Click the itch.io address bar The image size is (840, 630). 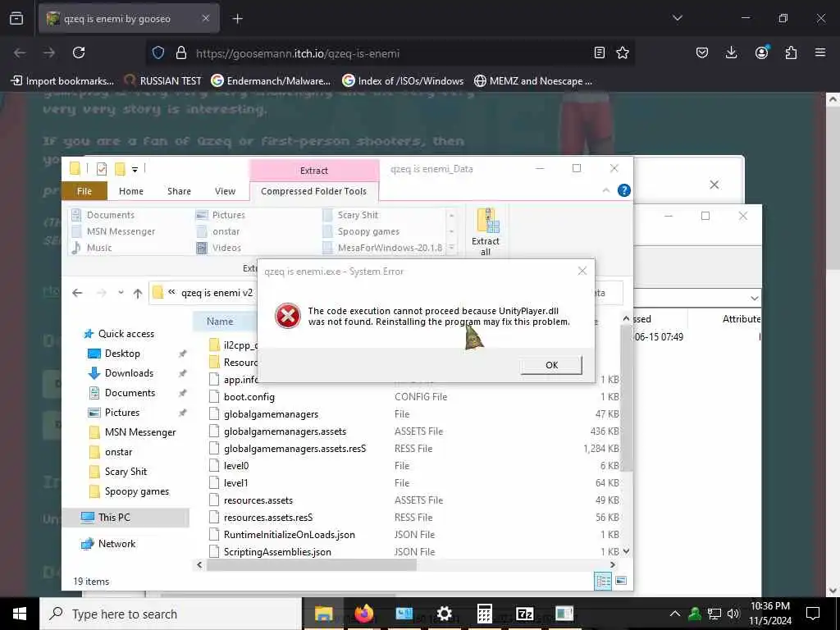(391, 53)
